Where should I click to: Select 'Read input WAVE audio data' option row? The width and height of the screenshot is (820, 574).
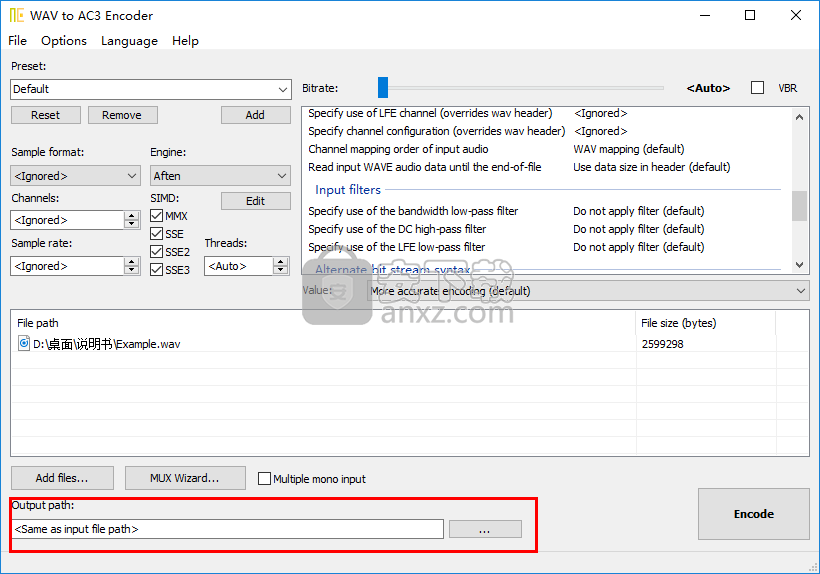(544, 167)
